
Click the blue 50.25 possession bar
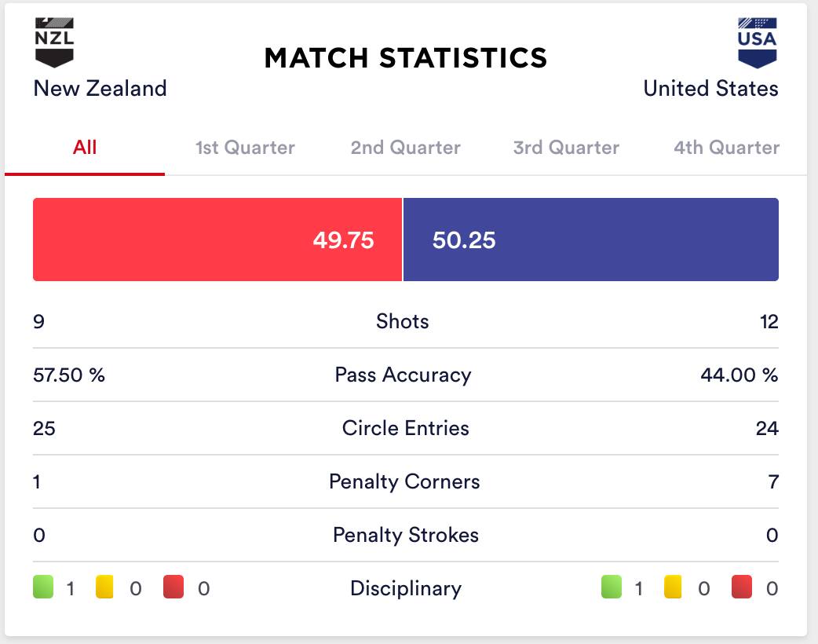click(x=590, y=240)
